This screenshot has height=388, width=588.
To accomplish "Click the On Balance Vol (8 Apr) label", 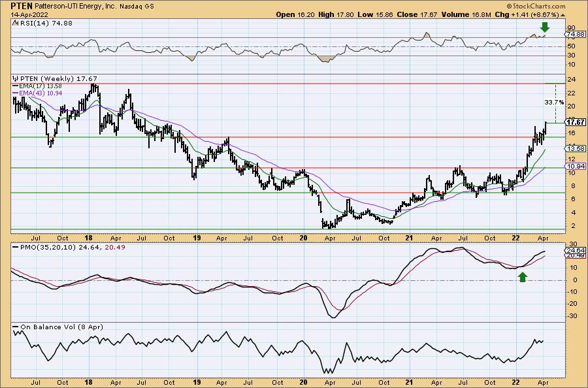I will (x=61, y=327).
